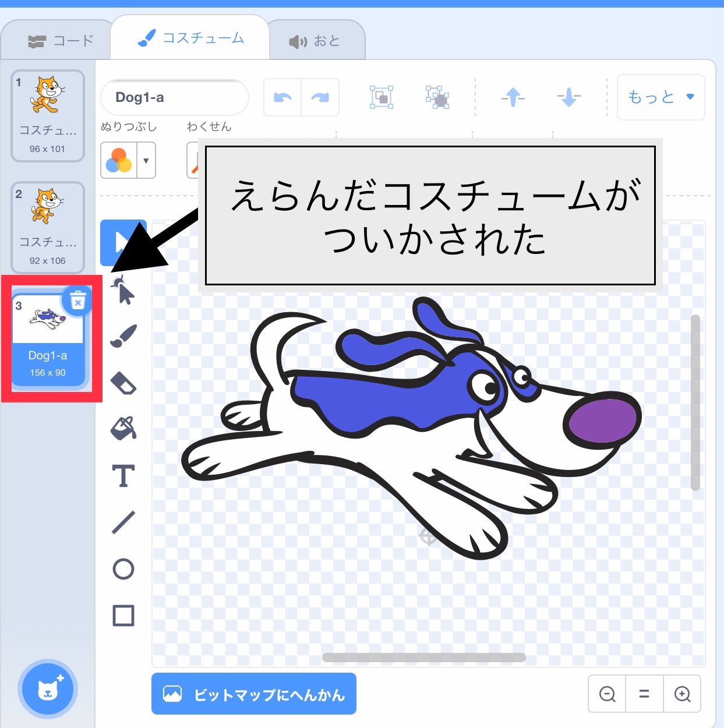Select the Circle tool

[123, 570]
